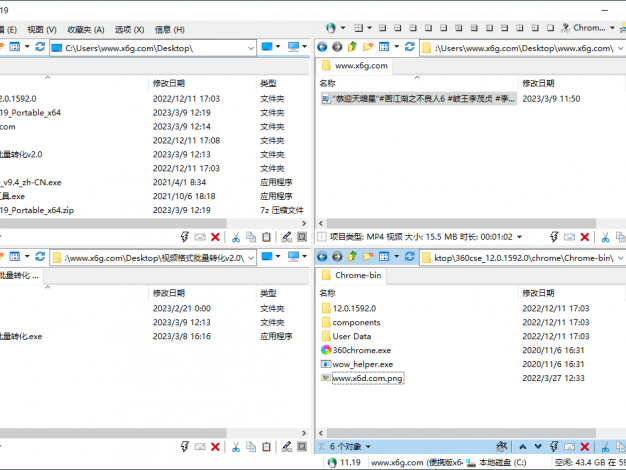The image size is (626, 470).
Task: Select 2023/3/8 16:16 row in bottom-left pane
Action: click(154, 336)
